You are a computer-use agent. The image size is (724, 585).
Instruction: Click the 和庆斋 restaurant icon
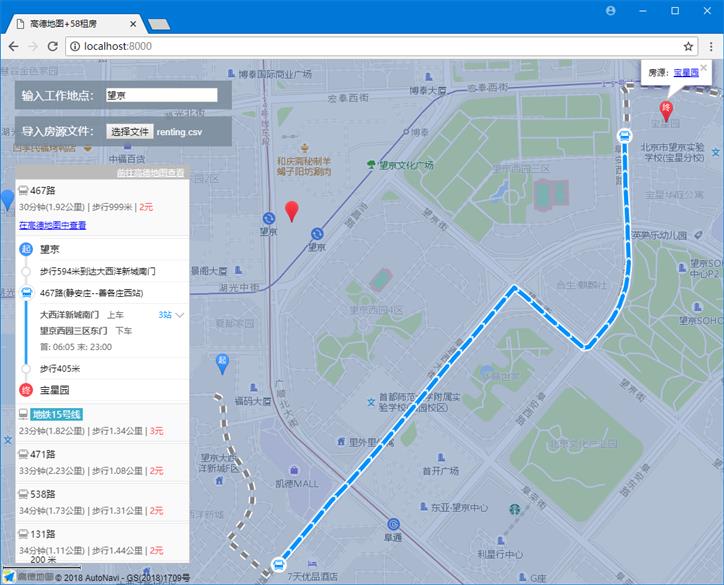[x=304, y=148]
